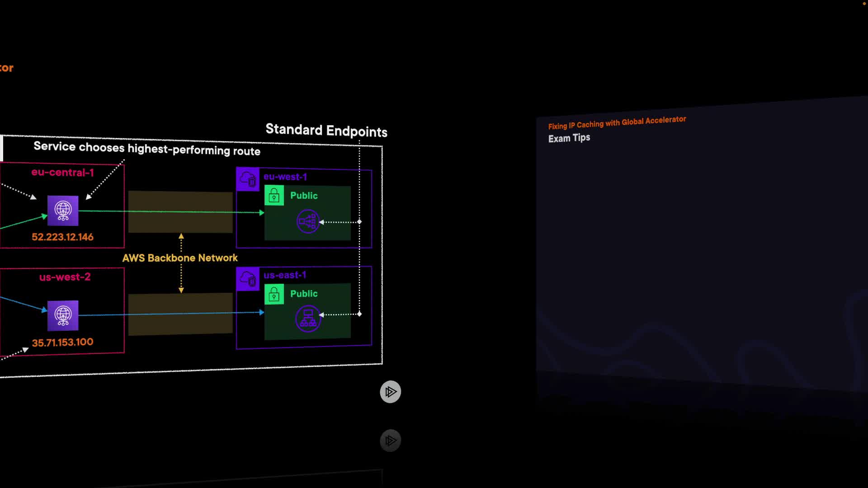Click the us-west-2 Global Accelerator edge icon

(x=63, y=315)
